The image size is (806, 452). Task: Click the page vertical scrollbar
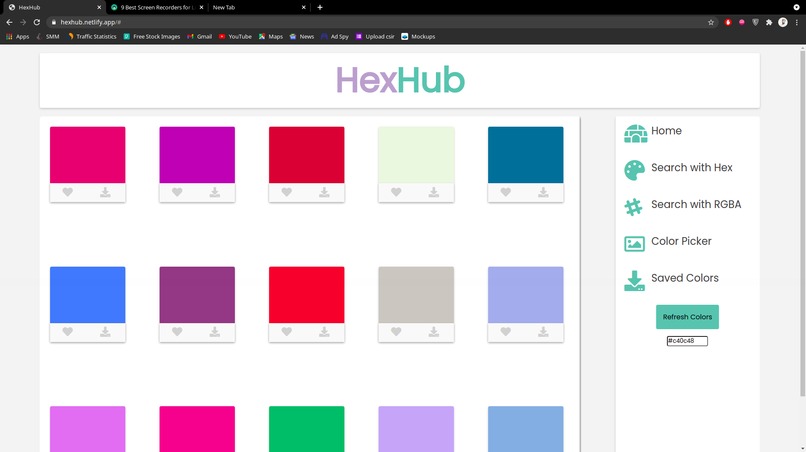coord(802,224)
